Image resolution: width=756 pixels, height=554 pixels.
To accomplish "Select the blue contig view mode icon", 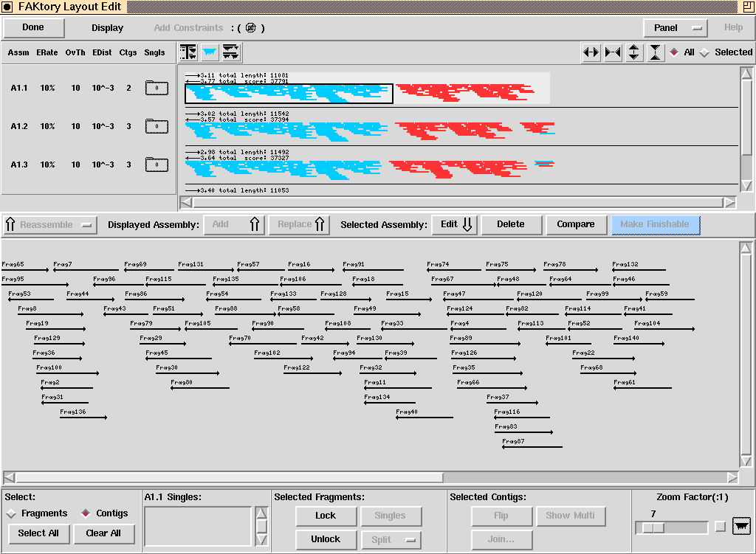I will tap(210, 52).
